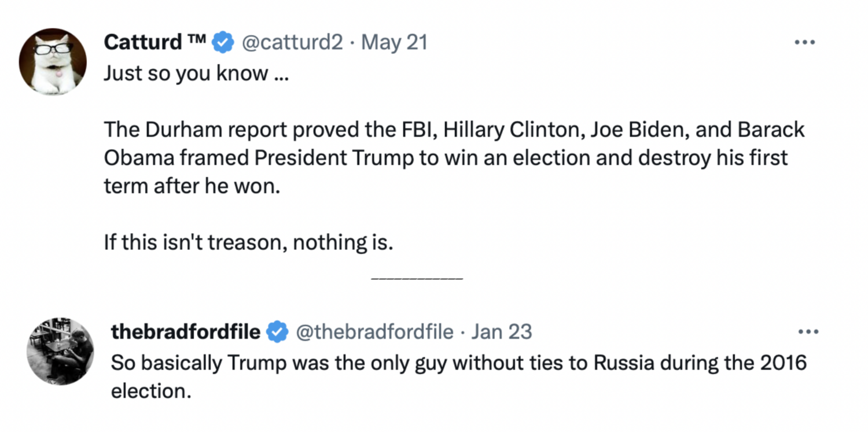This screenshot has width=868, height=432.
Task: Click thebradfordfile's blue verified badge
Action: click(278, 332)
